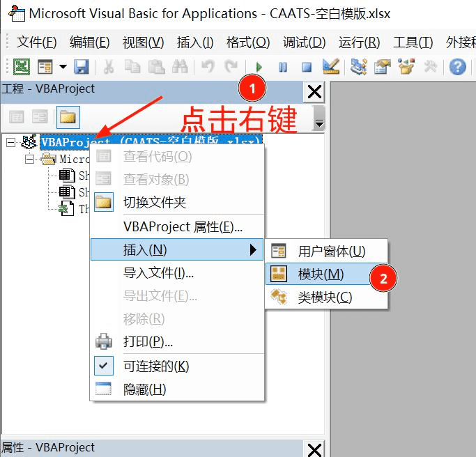This screenshot has height=457, width=476.
Task: Open the Object Browser toolbar icon
Action: pyautogui.click(x=406, y=66)
